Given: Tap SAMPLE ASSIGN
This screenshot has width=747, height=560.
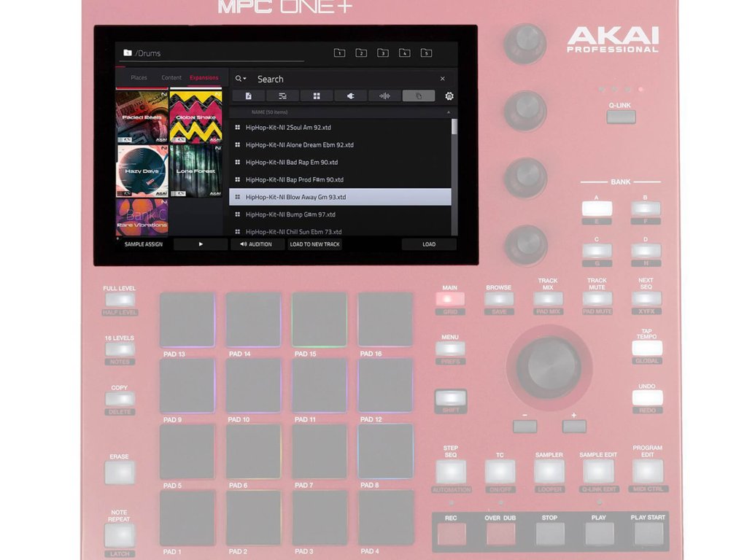Looking at the screenshot, I should (144, 244).
